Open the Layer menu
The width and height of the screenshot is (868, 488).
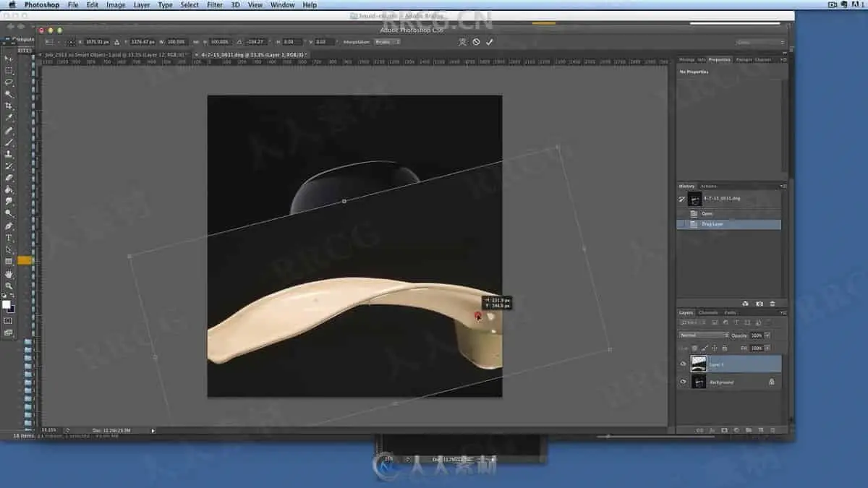click(x=142, y=5)
